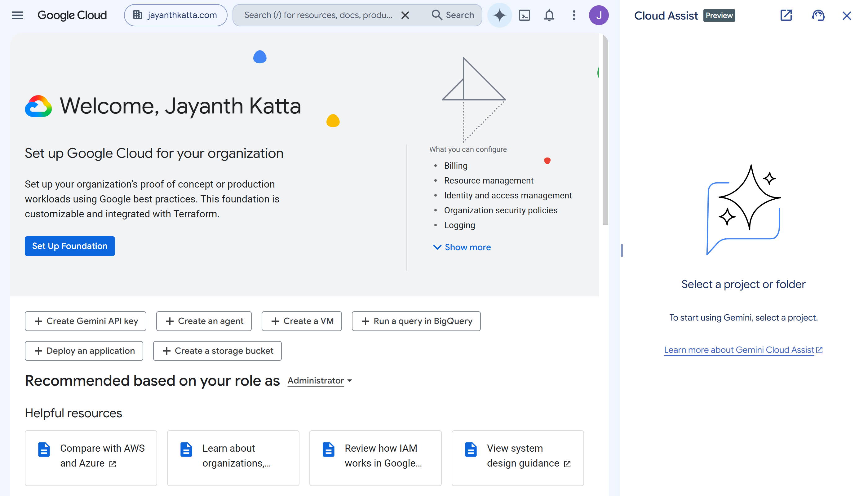Viewport: 868px width, 496px height.
Task: Close the Cloud Assist panel
Action: pyautogui.click(x=847, y=16)
